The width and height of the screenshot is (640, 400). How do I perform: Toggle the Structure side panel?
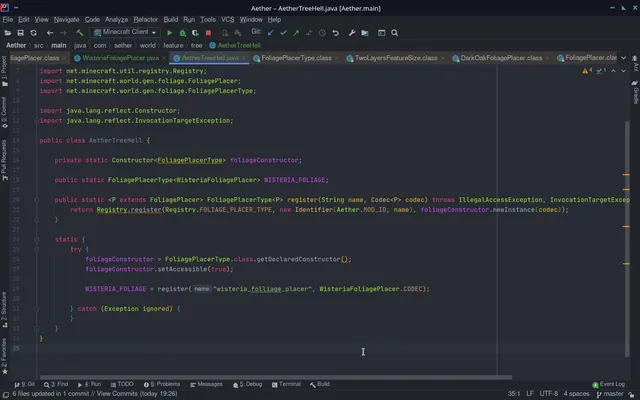pyautogui.click(x=4, y=309)
